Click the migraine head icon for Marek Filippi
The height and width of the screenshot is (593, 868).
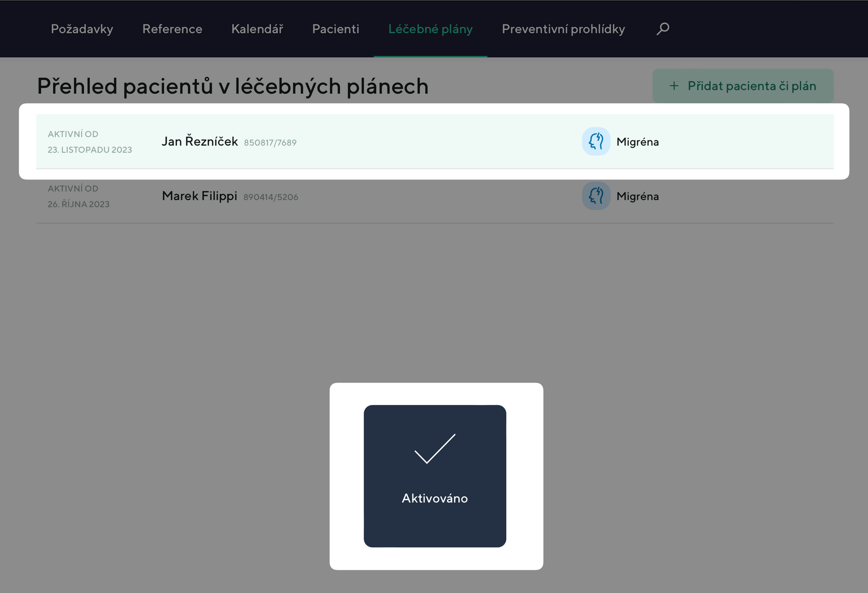coord(596,196)
